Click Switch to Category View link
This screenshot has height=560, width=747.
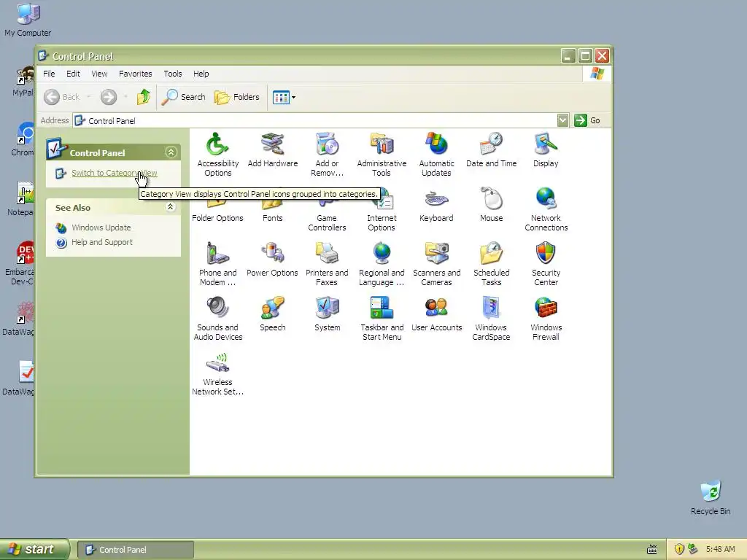point(115,173)
